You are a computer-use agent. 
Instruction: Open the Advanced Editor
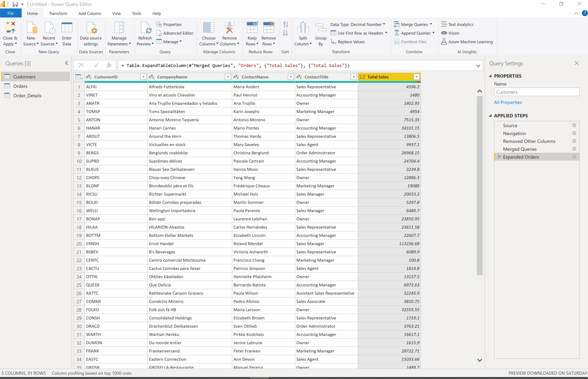coord(175,33)
